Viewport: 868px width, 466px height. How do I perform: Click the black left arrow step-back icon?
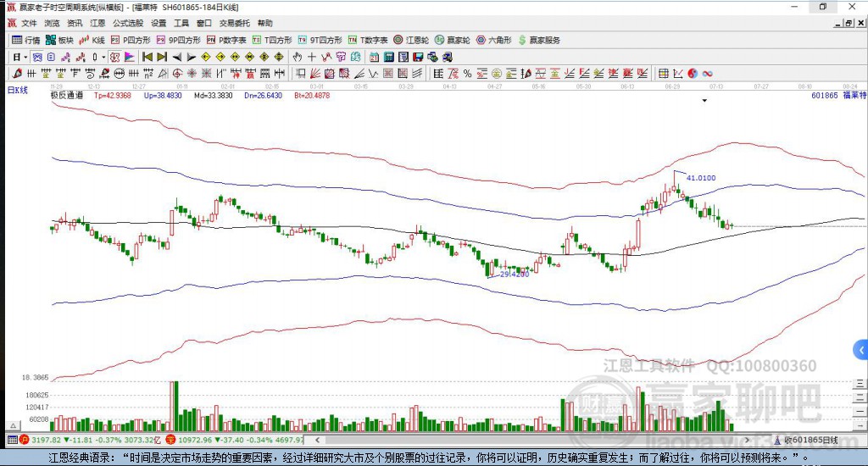[x=176, y=57]
